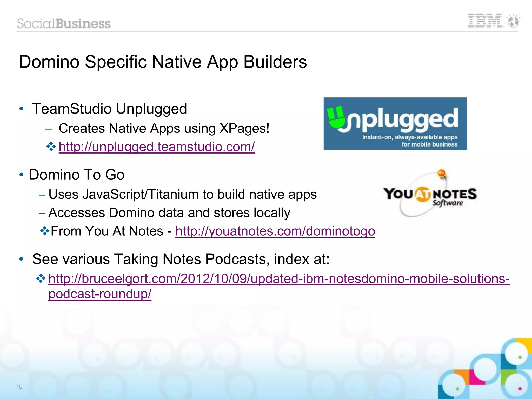The height and width of the screenshot is (399, 532).
Task: Select the slide title 'Domino Specific Native App Builders'
Action: [163, 62]
